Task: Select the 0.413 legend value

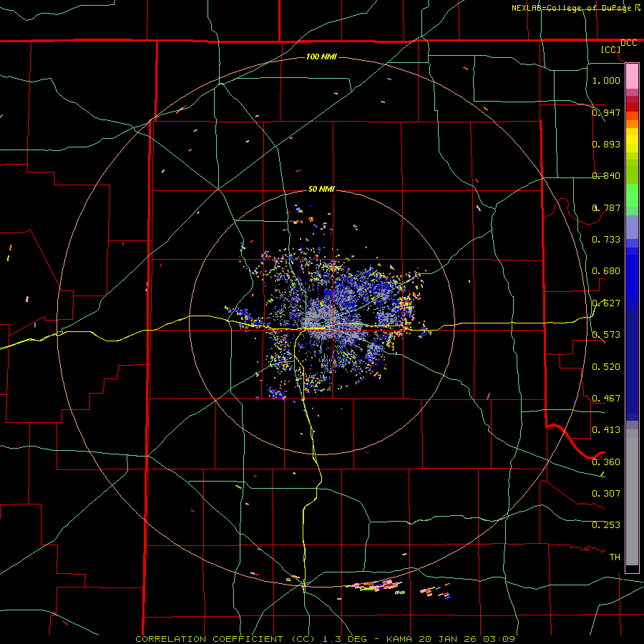Action: [606, 429]
